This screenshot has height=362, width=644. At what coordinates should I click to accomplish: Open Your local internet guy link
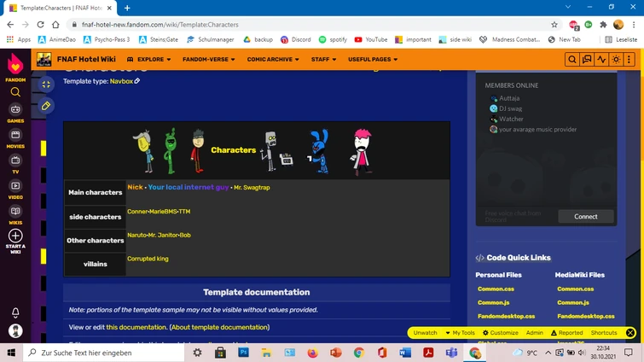coord(189,187)
